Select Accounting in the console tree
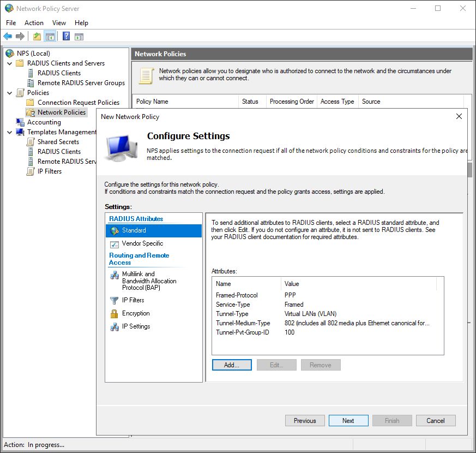This screenshot has height=453, width=476. point(44,122)
